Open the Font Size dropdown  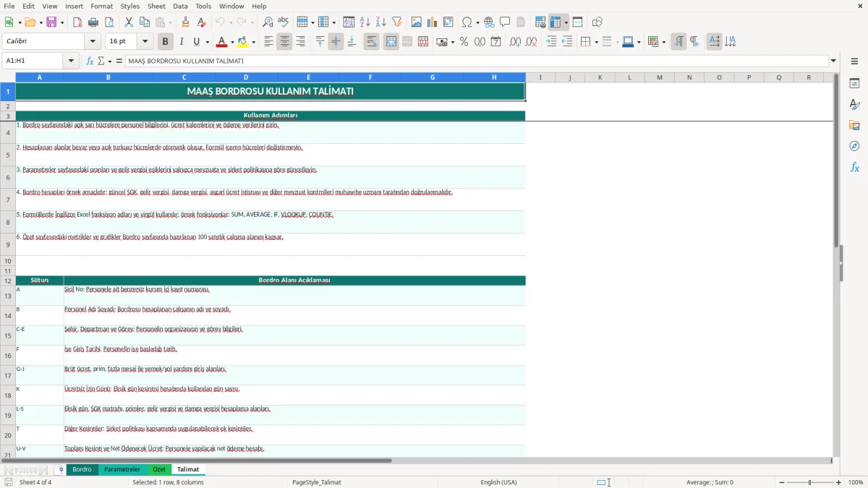(145, 42)
